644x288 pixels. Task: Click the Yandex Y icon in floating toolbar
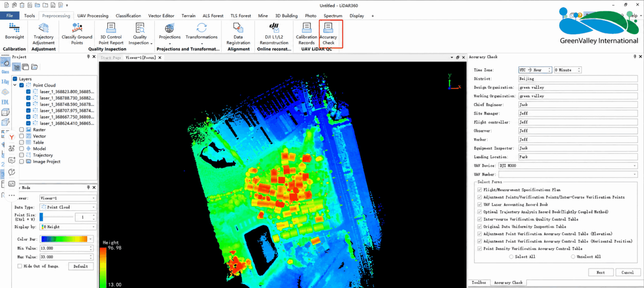point(12,137)
